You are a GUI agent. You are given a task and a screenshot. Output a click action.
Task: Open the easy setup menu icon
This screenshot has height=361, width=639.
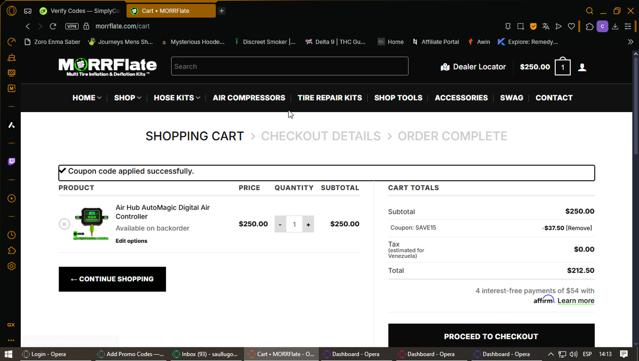[628, 26]
